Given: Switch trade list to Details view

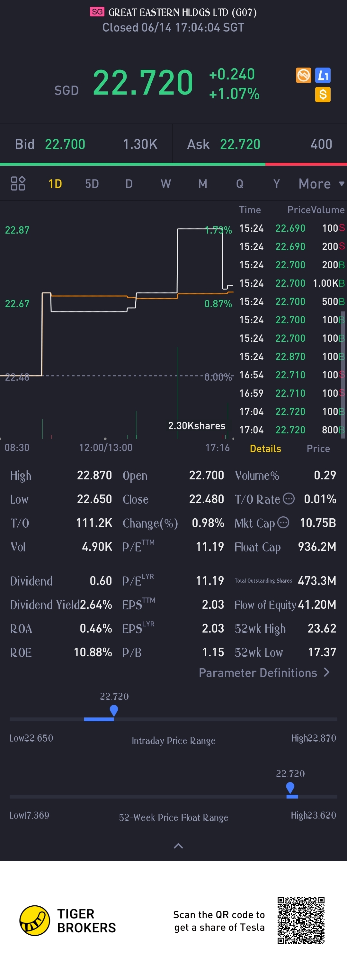Looking at the screenshot, I should click(x=265, y=448).
